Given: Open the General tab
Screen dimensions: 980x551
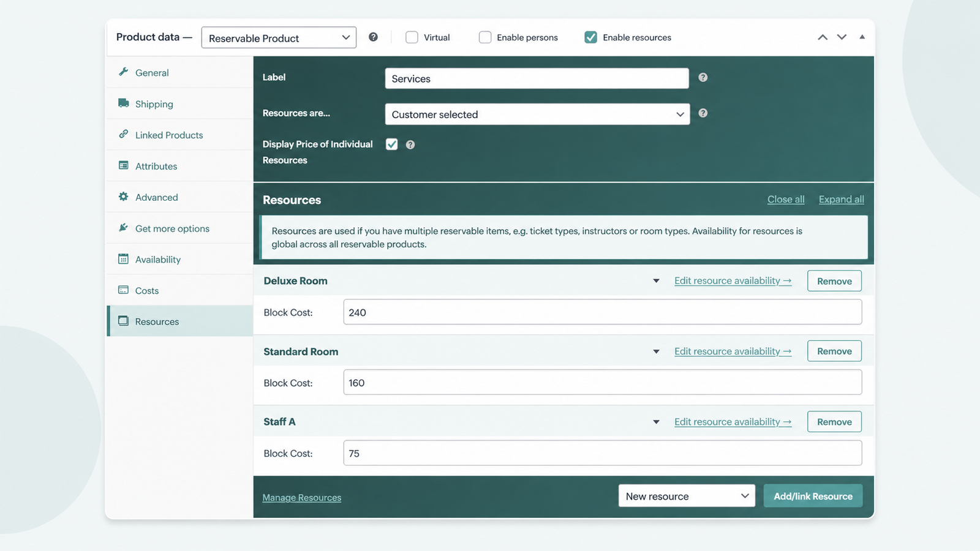Looking at the screenshot, I should coord(180,72).
